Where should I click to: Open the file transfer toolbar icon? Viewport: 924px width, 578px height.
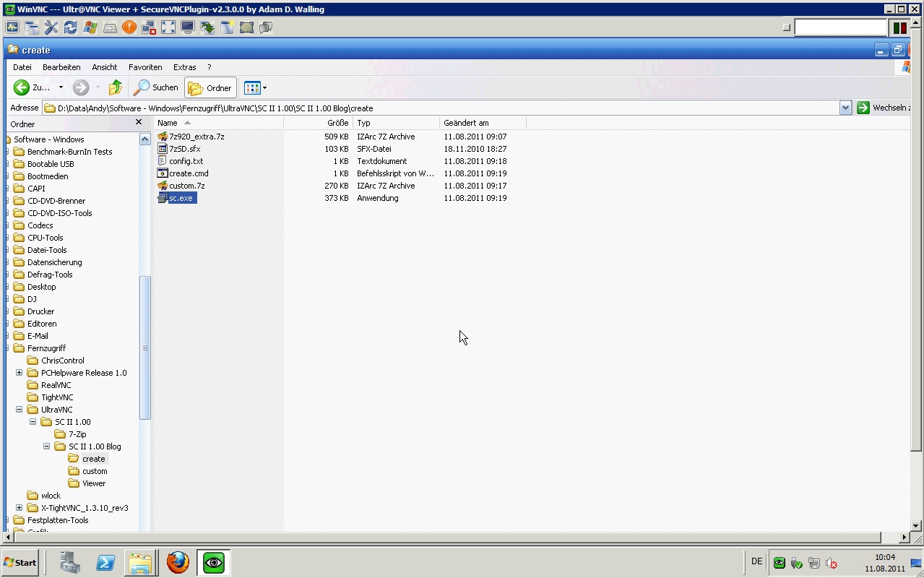tap(207, 27)
